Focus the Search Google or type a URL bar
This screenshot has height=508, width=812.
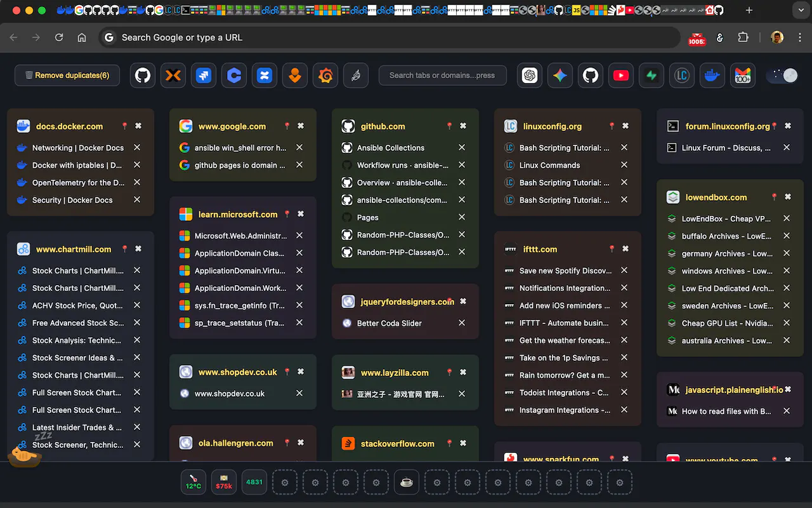(x=390, y=37)
